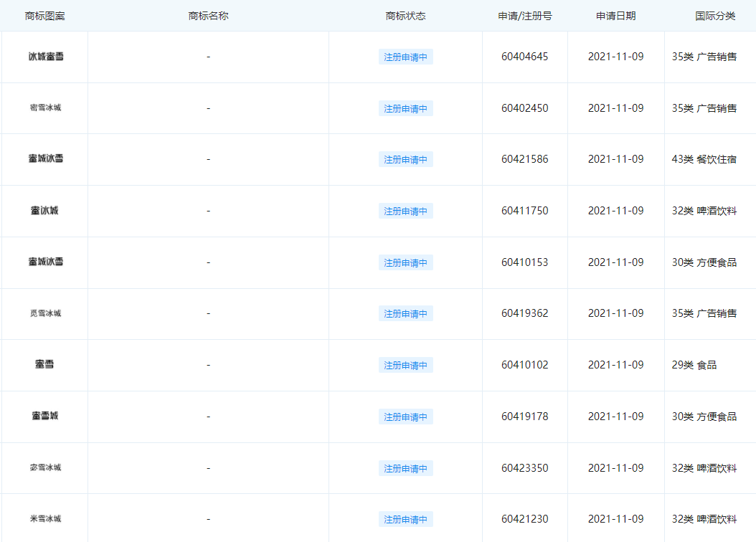The width and height of the screenshot is (756, 542).
Task: Click the 商标名称 column header
Action: click(x=208, y=16)
